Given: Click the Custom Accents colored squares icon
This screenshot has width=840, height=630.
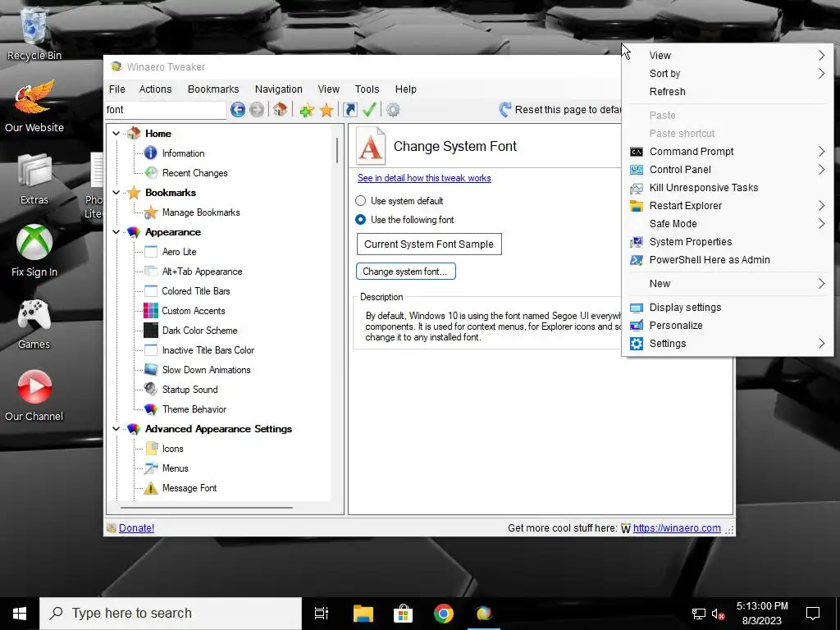Looking at the screenshot, I should point(151,311).
